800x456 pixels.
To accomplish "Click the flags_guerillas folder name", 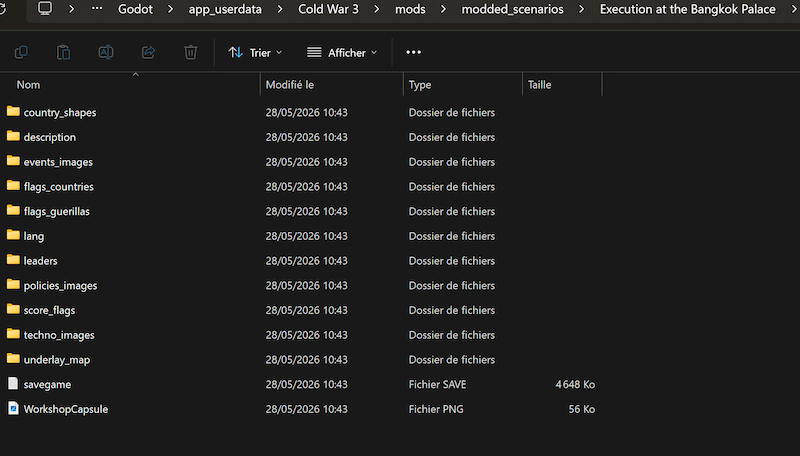I will tap(57, 212).
